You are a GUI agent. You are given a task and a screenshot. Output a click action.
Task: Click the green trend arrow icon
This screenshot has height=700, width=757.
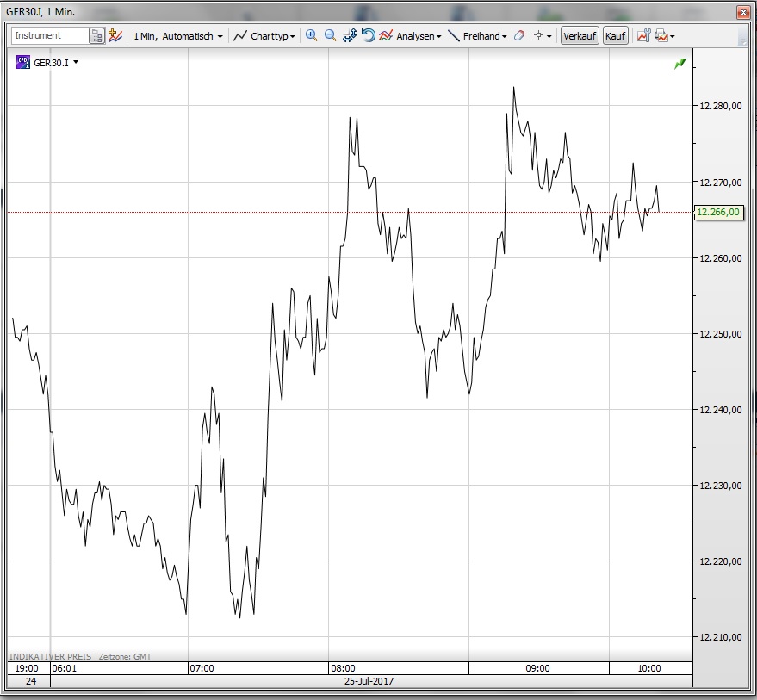680,64
